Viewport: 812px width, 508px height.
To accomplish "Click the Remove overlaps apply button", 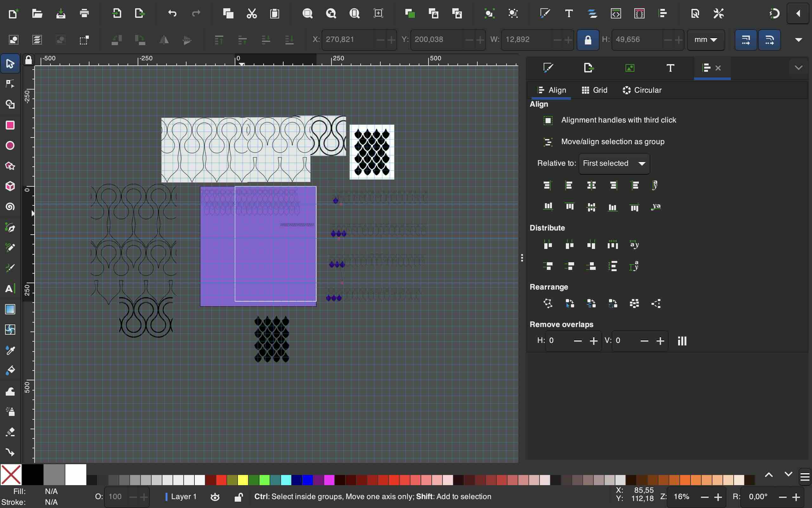I will 682,341.
